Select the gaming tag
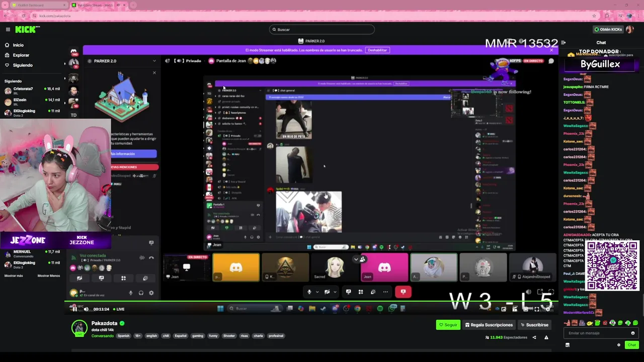 click(x=198, y=336)
